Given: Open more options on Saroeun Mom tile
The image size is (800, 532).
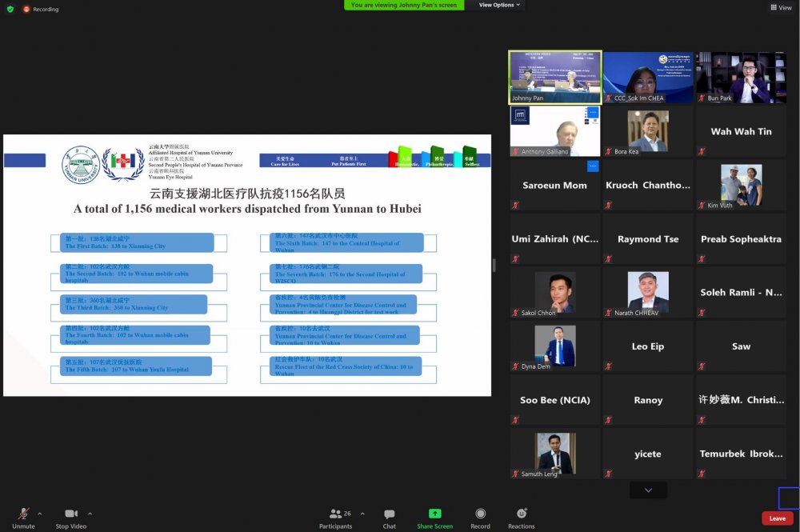Looking at the screenshot, I should (x=593, y=166).
